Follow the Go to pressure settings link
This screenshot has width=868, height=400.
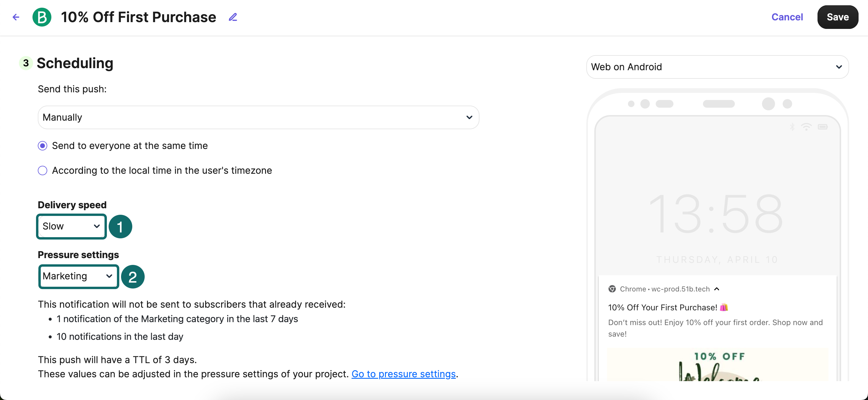click(403, 374)
